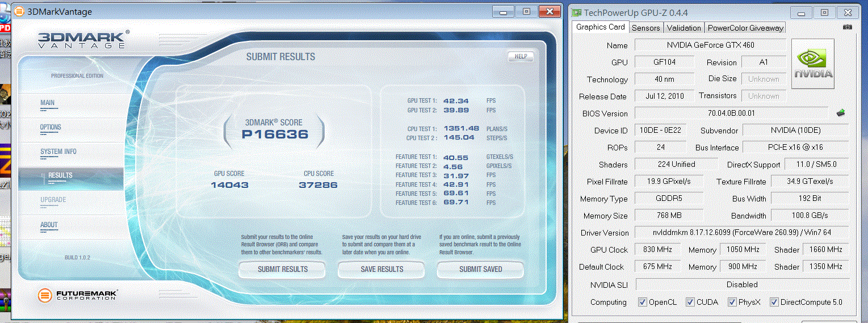Click the SUBMIT RESULTS button
The height and width of the screenshot is (323, 868).
282,269
